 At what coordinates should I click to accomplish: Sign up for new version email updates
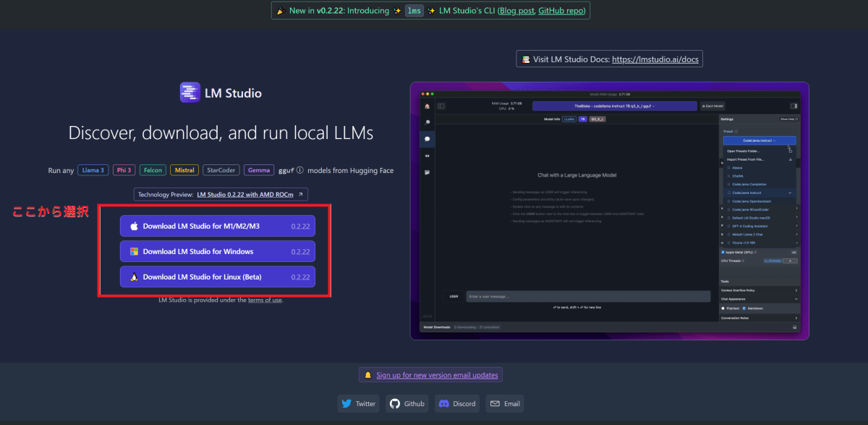tap(437, 375)
